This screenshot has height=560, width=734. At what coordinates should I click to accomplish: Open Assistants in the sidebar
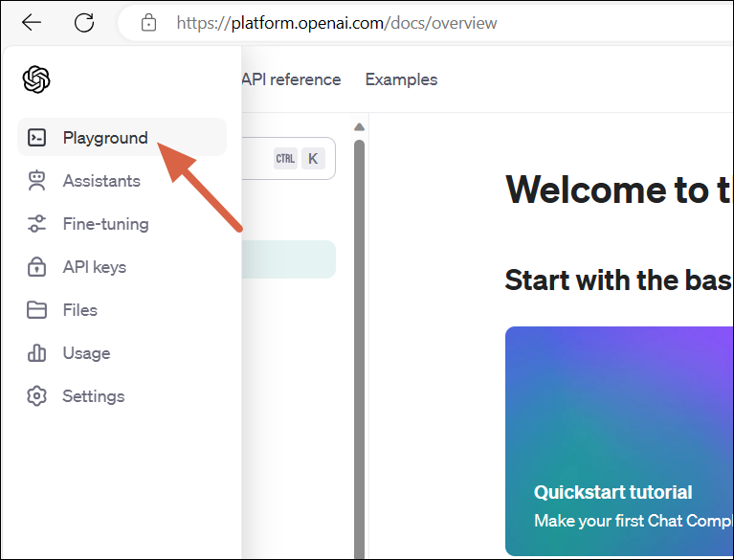tap(122, 181)
